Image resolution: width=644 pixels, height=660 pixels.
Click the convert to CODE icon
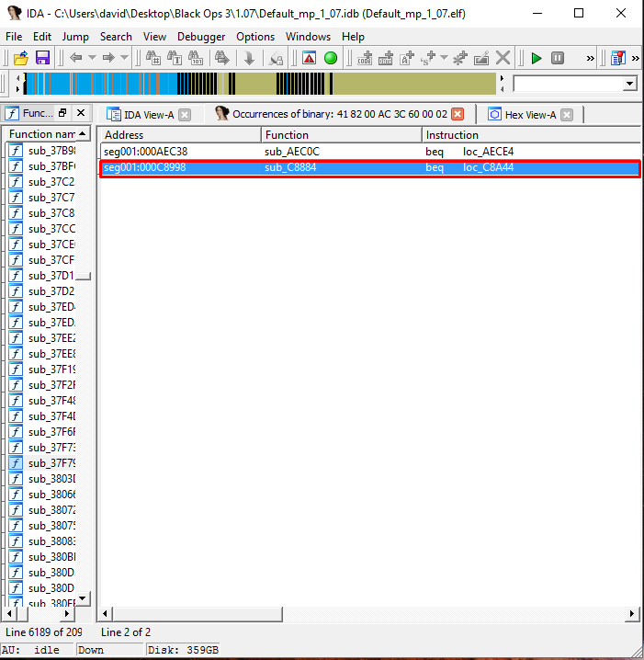point(365,58)
